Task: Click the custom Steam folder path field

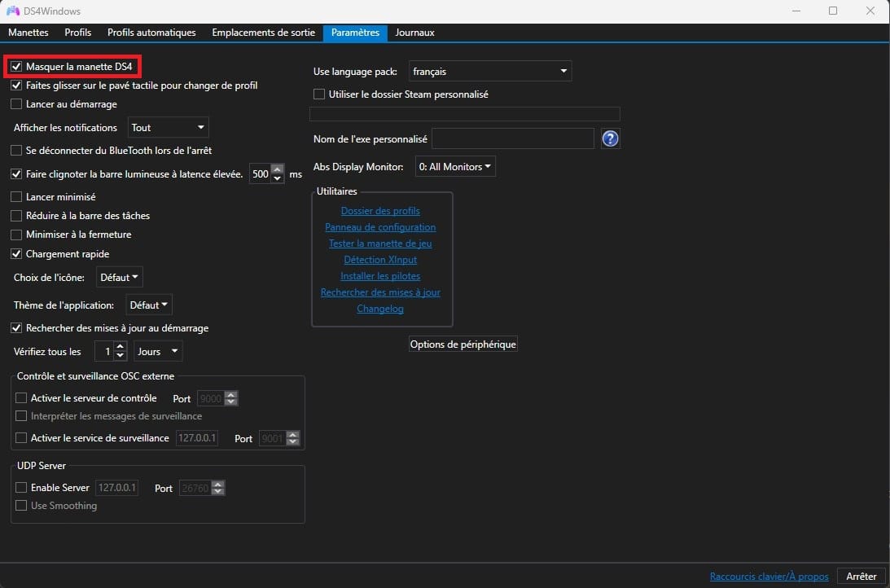Action: tap(465, 113)
